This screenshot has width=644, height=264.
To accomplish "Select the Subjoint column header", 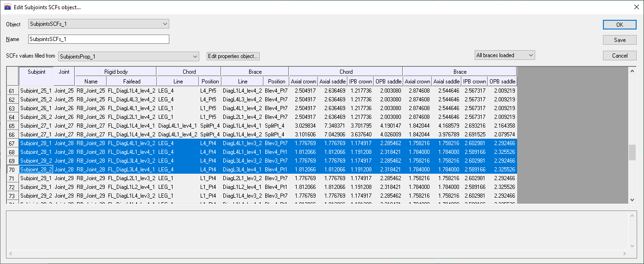I will [x=36, y=72].
